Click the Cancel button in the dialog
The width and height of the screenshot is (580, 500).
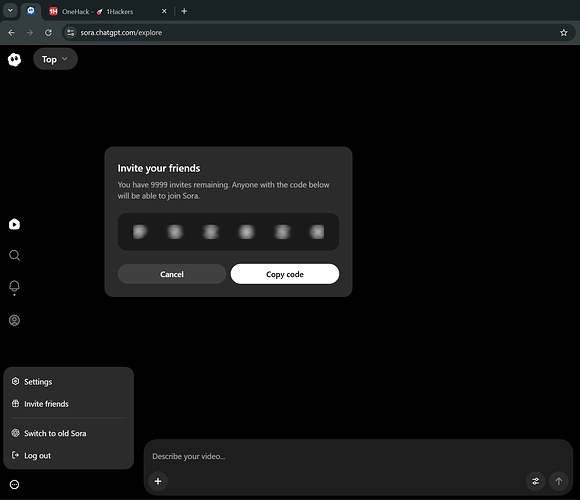click(172, 274)
